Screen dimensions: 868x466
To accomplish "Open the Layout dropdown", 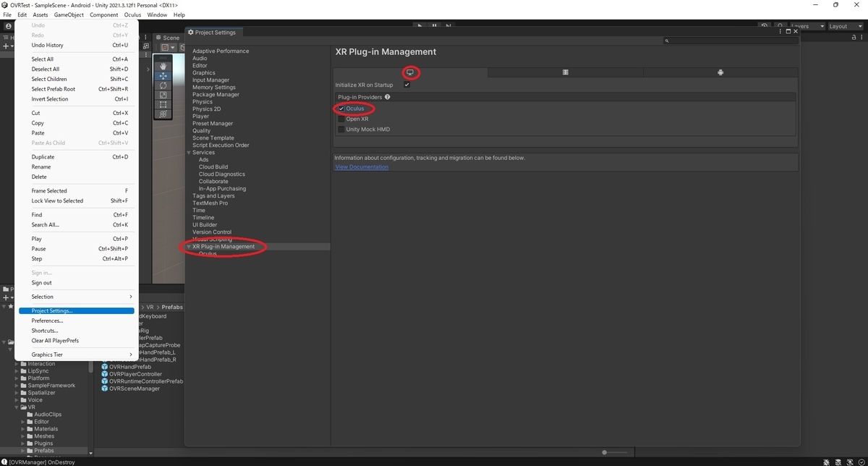I will pyautogui.click(x=844, y=26).
